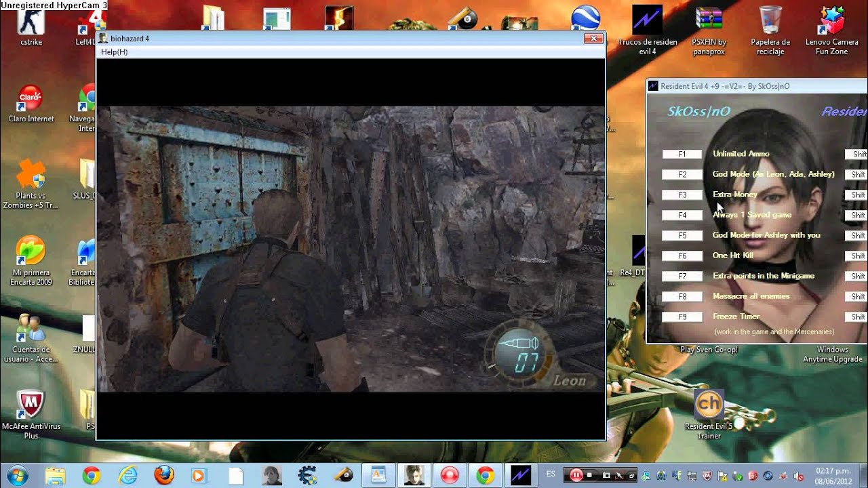Viewport: 868px width, 488px height.
Task: Open the PSXFIN by panaprox archive icon
Action: click(x=709, y=20)
